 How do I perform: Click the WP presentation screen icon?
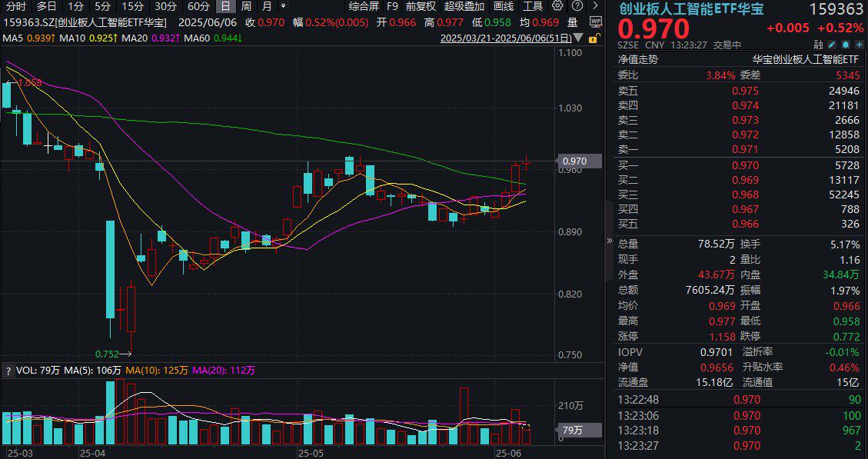coord(596,22)
